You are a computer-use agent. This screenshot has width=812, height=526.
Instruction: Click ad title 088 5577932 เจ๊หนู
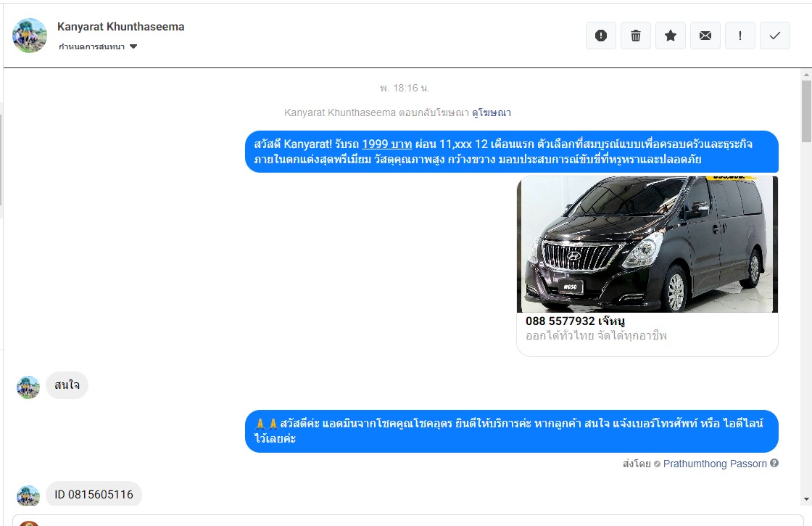click(x=576, y=321)
